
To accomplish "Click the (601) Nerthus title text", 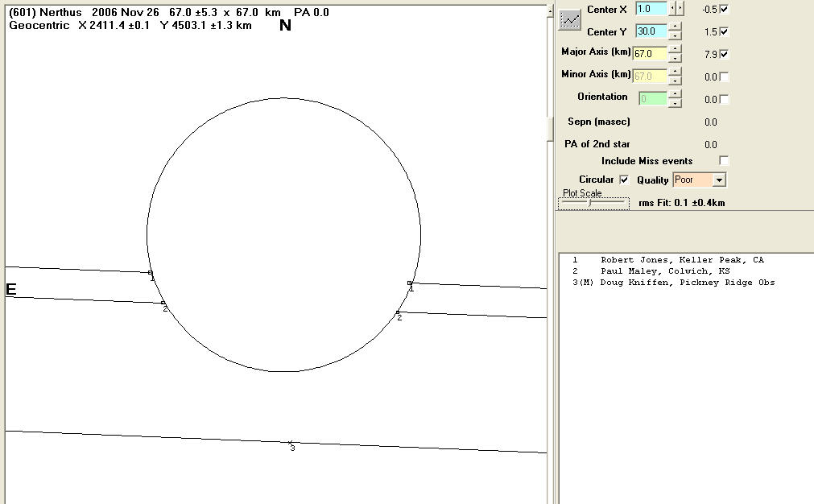I will click(x=46, y=12).
